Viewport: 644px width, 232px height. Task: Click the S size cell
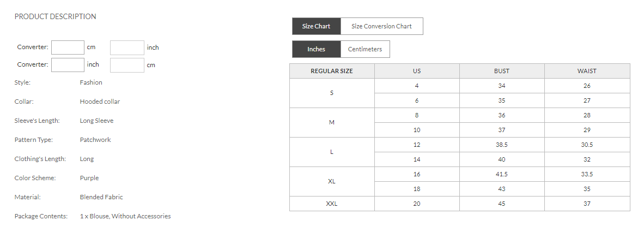point(332,93)
